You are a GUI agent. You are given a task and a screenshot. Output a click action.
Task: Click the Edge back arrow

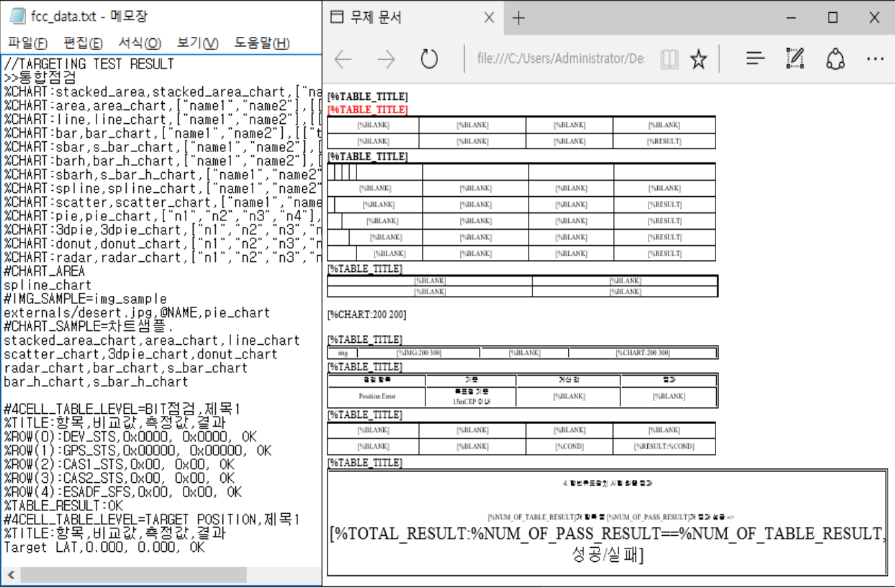(x=343, y=60)
